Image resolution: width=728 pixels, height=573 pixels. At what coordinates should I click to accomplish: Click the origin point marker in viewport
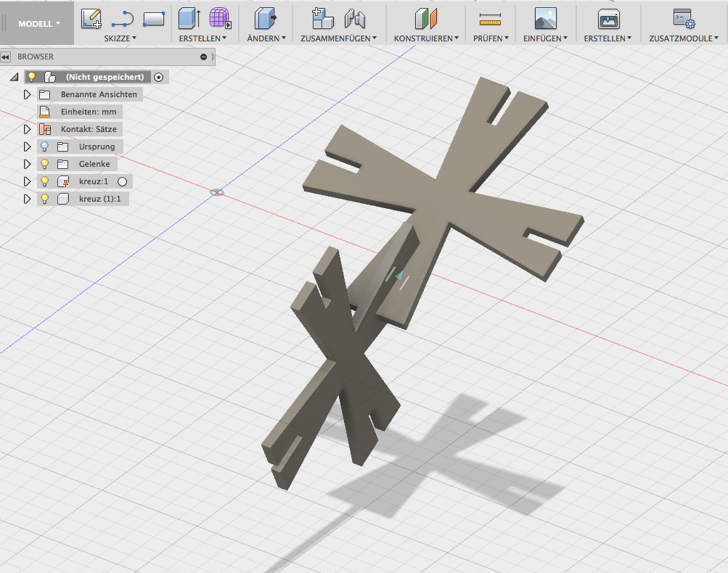(217, 192)
